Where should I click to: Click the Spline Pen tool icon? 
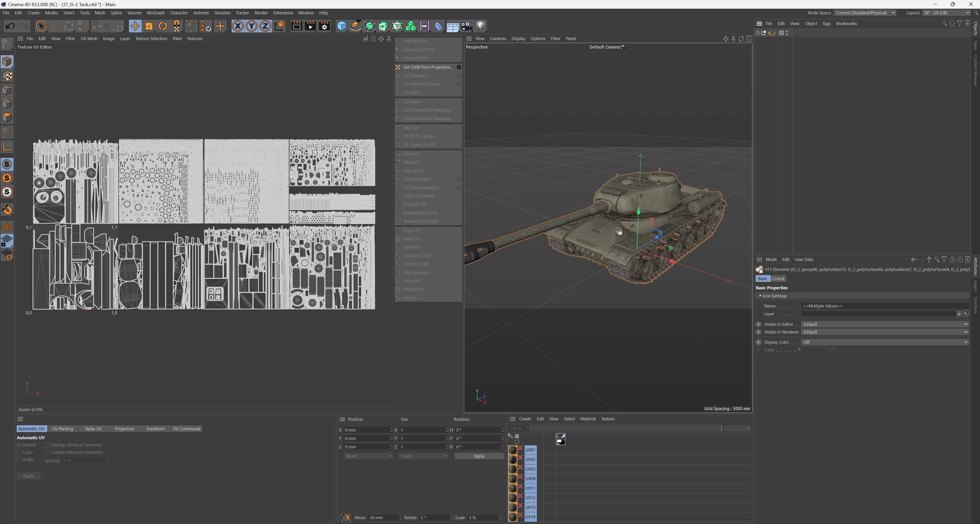[x=355, y=26]
